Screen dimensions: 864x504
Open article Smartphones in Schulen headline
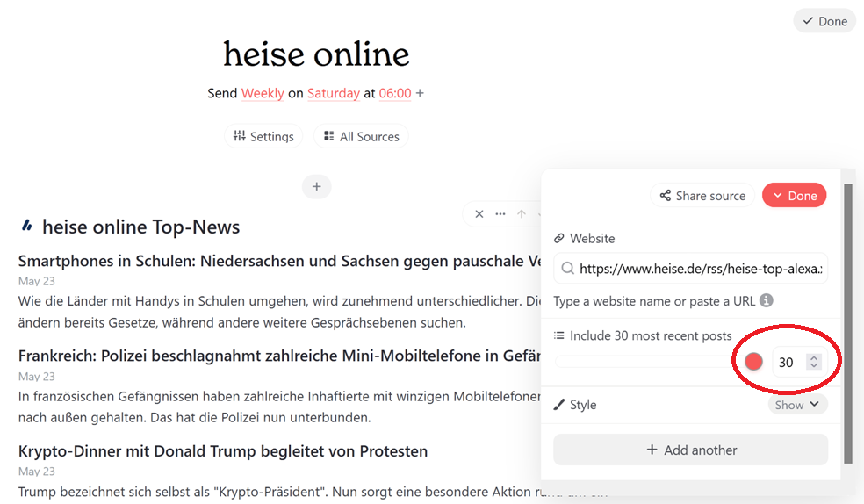pos(280,261)
